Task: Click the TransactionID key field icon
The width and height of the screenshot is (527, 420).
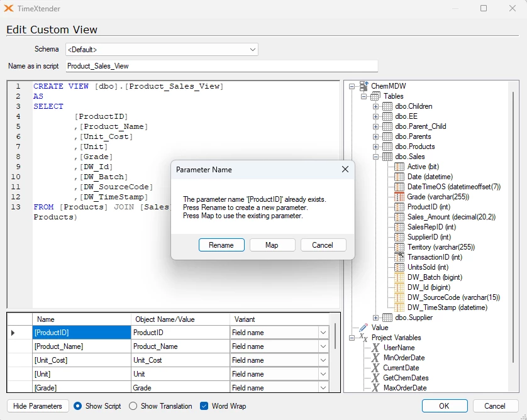Action: pos(399,257)
